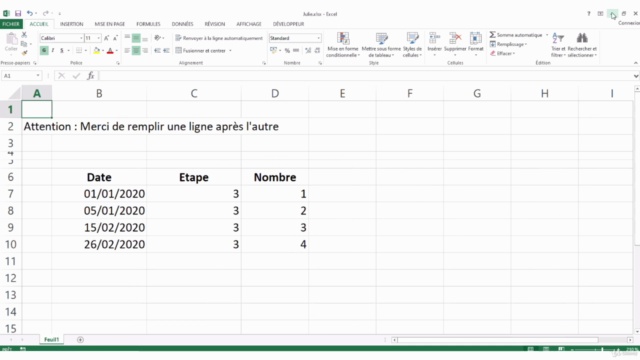Open Trier et filtrer

point(558,44)
